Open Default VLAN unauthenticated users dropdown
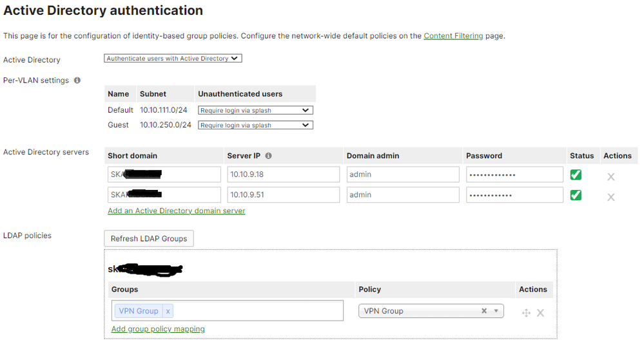Screen dimensions: 644x347 pyautogui.click(x=255, y=111)
